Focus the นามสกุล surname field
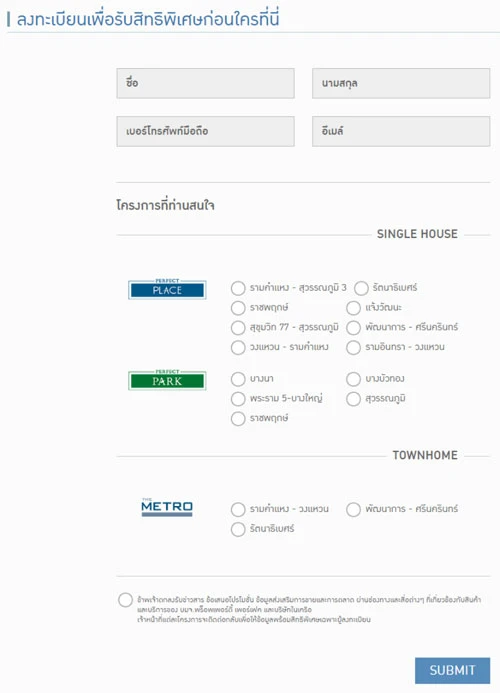This screenshot has width=500, height=693. tap(401, 83)
